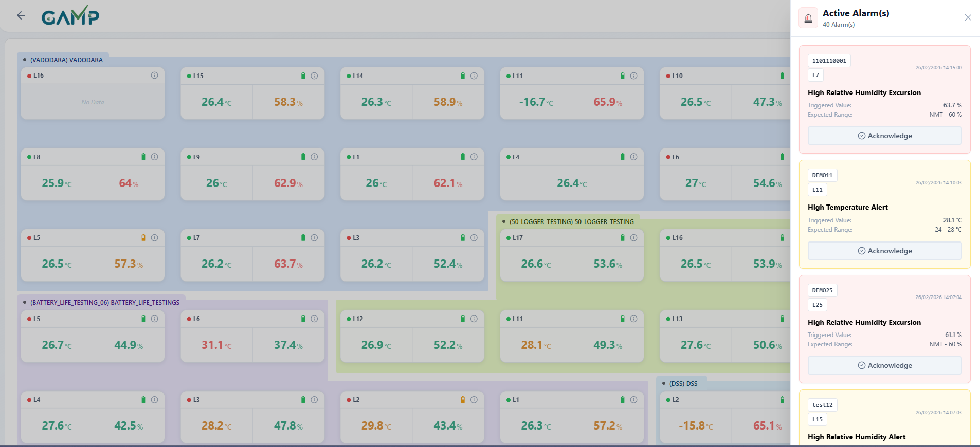Screen dimensions: 980x447
Task: Open info for L1 card showing 62.1%
Action: 474,157
